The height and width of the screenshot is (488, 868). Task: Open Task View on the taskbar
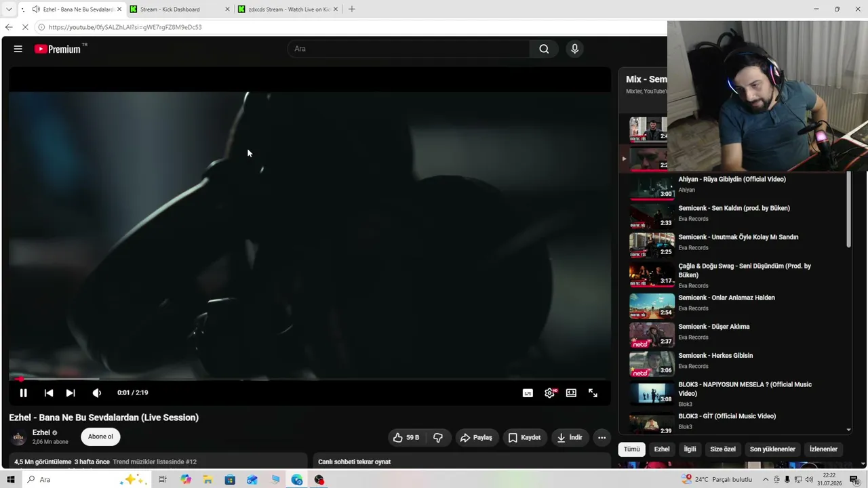point(163,480)
